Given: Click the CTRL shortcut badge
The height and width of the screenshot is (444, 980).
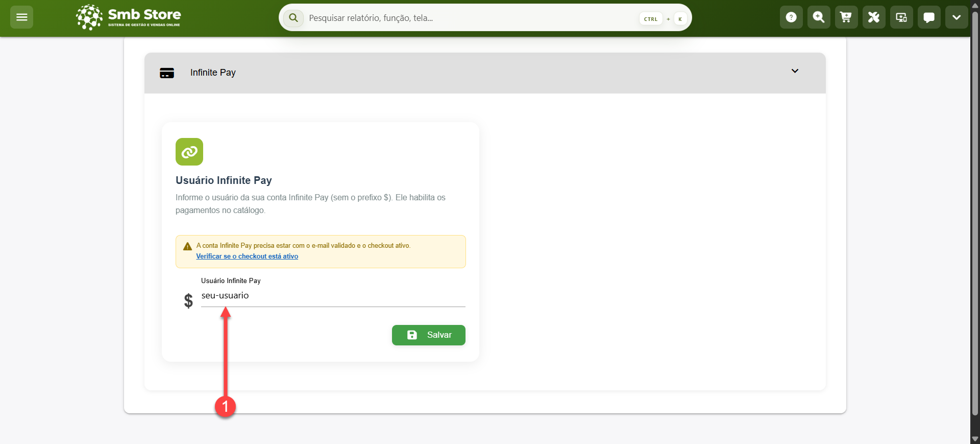Looking at the screenshot, I should point(651,19).
